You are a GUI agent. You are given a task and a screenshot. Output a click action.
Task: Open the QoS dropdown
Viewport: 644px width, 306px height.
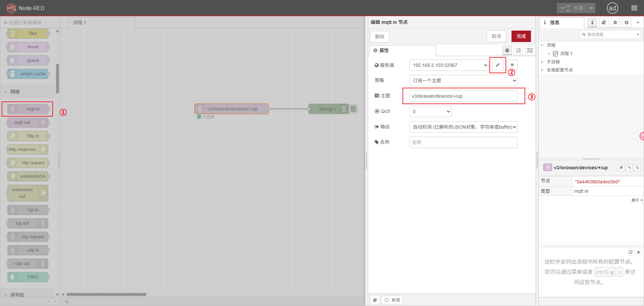point(430,112)
